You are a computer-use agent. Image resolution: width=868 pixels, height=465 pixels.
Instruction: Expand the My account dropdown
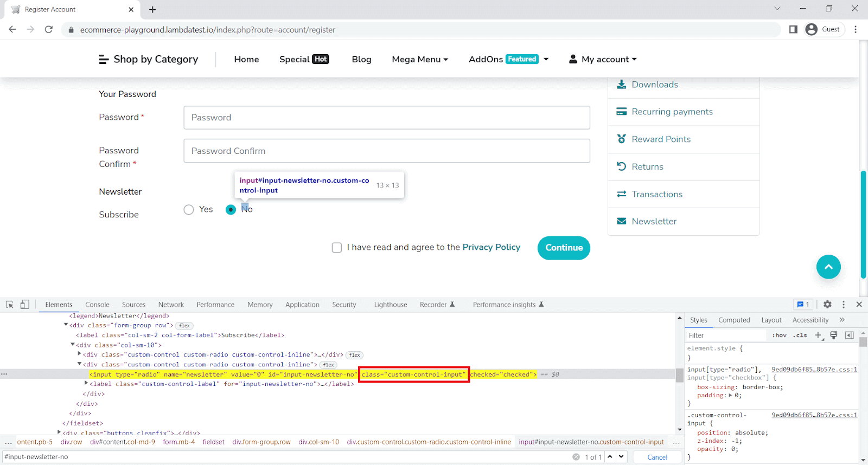pyautogui.click(x=603, y=59)
